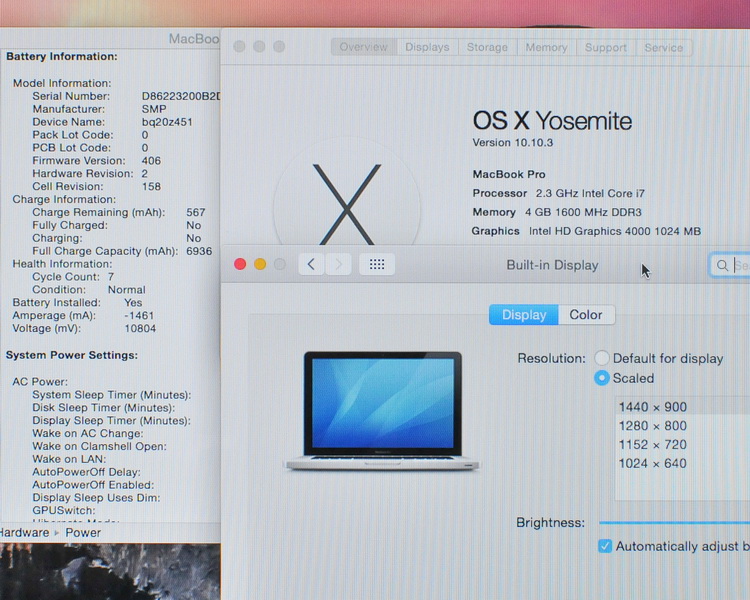Choose 1280 × 800 resolution
Screen dimensions: 750x600
point(683,425)
